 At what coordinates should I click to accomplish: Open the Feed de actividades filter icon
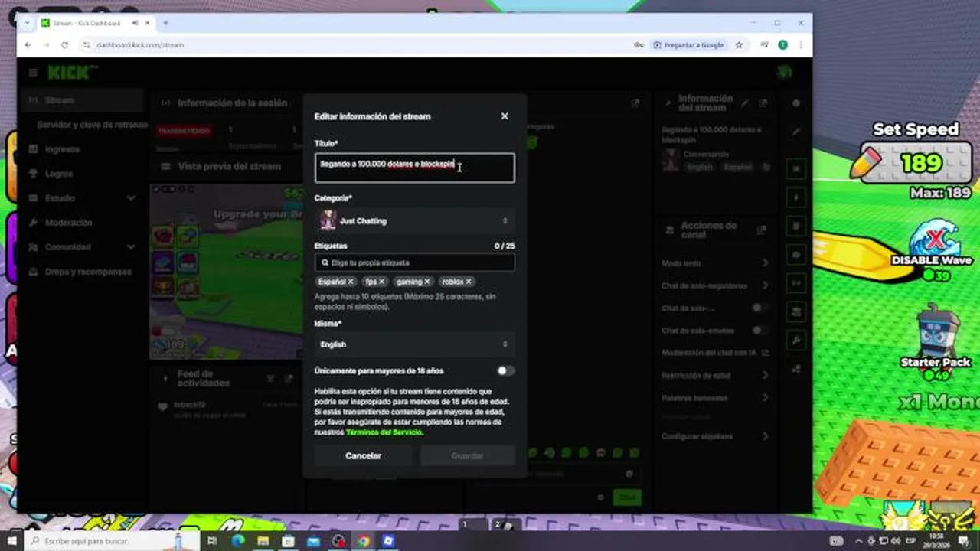pyautogui.click(x=270, y=378)
